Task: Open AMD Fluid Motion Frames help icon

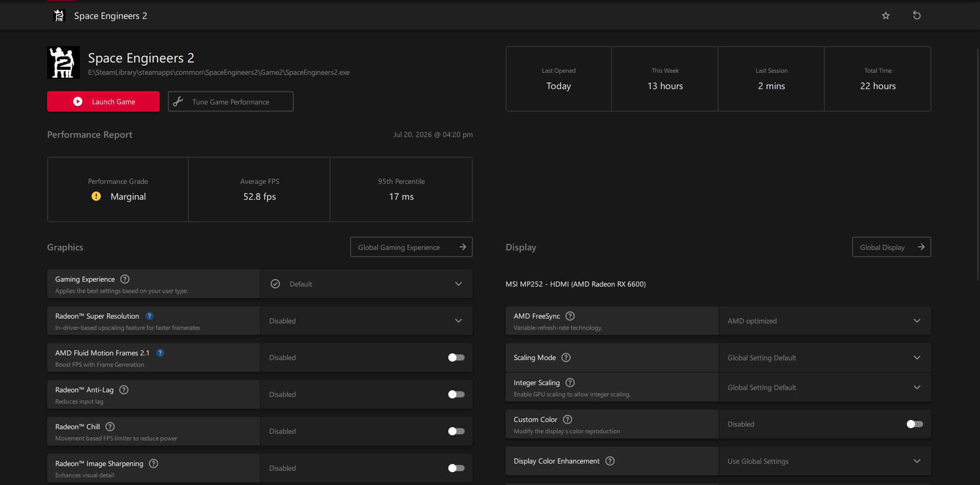Action: [160, 353]
